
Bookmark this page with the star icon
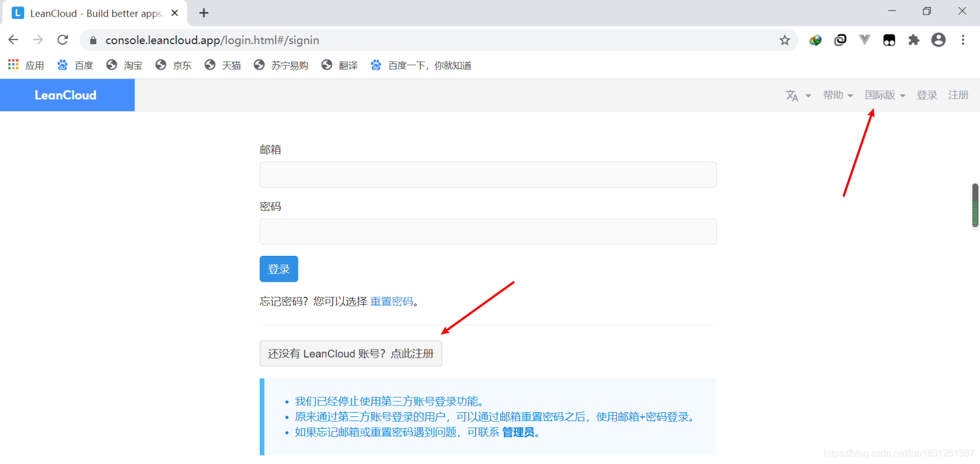pos(784,40)
